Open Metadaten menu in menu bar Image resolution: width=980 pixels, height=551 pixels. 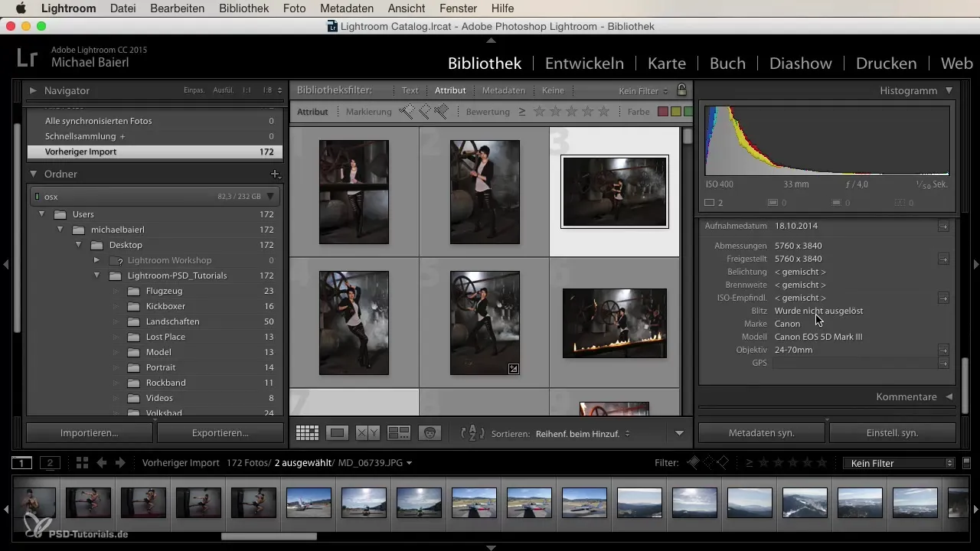pyautogui.click(x=348, y=8)
